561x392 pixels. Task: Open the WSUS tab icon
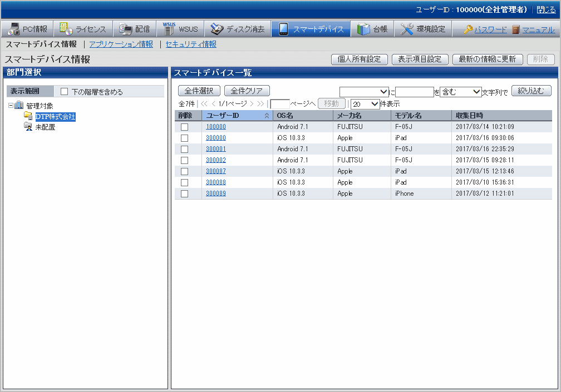tap(169, 29)
